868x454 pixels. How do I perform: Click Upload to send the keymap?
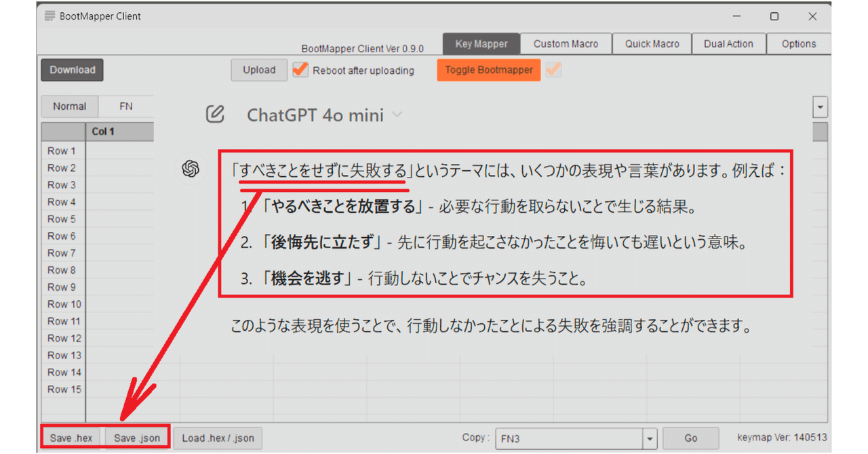(x=258, y=70)
